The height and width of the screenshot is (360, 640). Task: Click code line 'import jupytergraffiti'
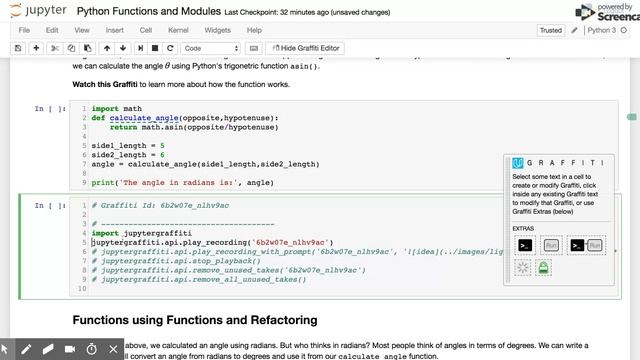pos(142,233)
